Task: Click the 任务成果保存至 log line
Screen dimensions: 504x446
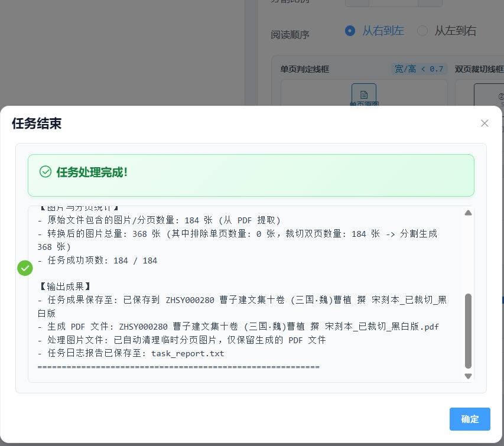Action: click(x=242, y=306)
